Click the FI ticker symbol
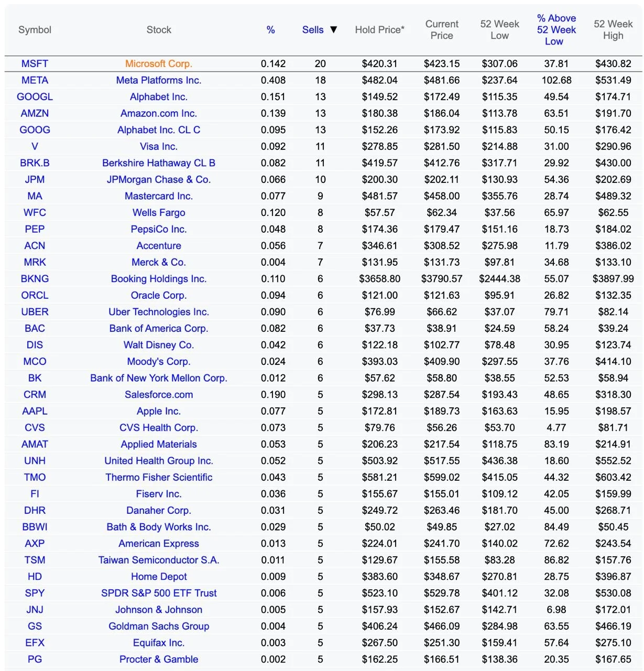This screenshot has width=644, height=671. (35, 494)
